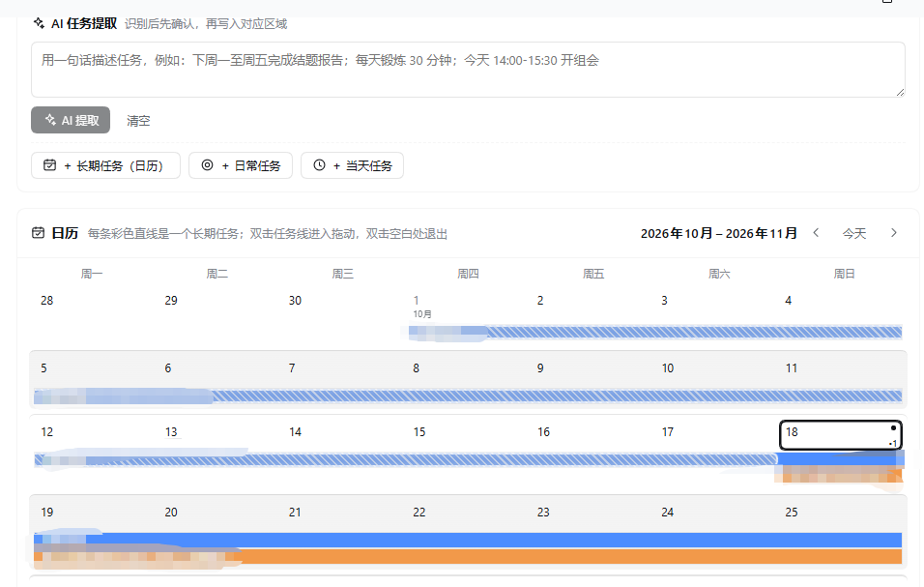
Task: Click the striped task line in 5–11 week
Action: point(468,396)
